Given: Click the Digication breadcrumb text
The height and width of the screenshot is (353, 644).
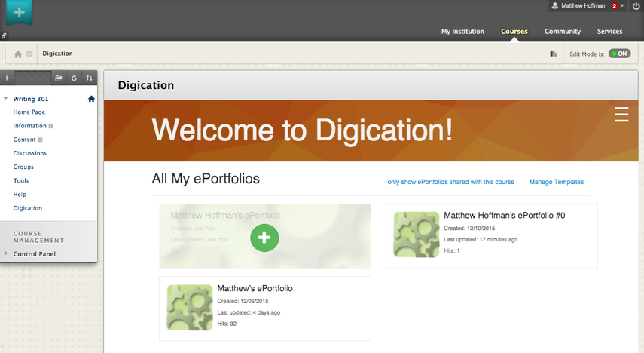Looking at the screenshot, I should [x=57, y=54].
